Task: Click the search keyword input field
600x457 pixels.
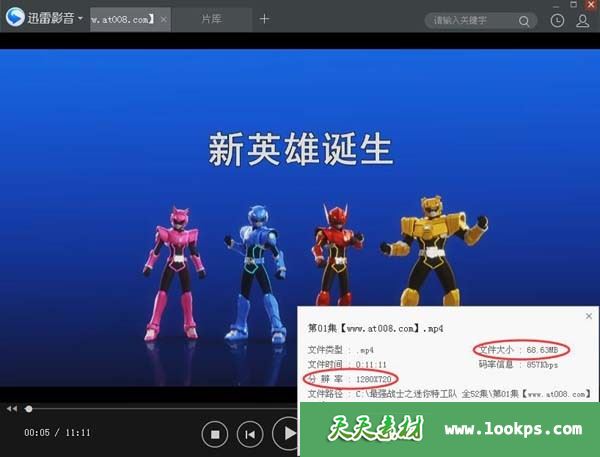Action: 470,20
